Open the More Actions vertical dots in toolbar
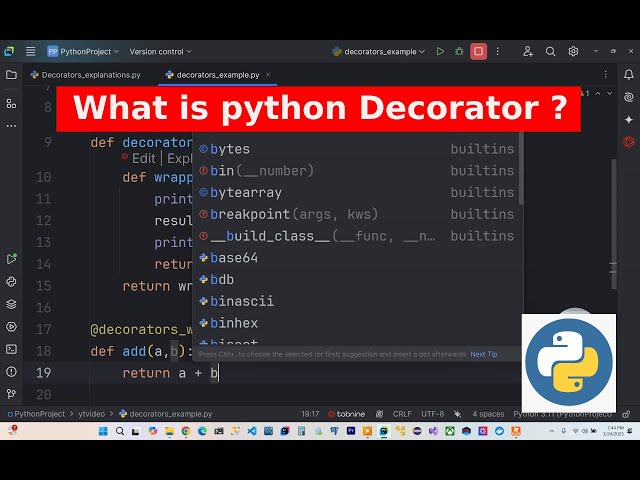 click(497, 51)
